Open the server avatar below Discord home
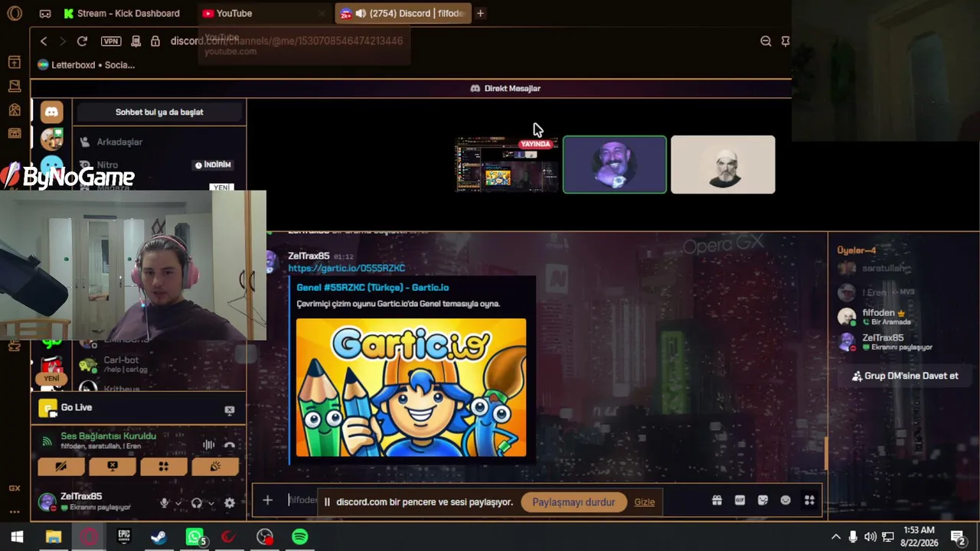Screen dimensions: 980x551 pyautogui.click(x=51, y=139)
